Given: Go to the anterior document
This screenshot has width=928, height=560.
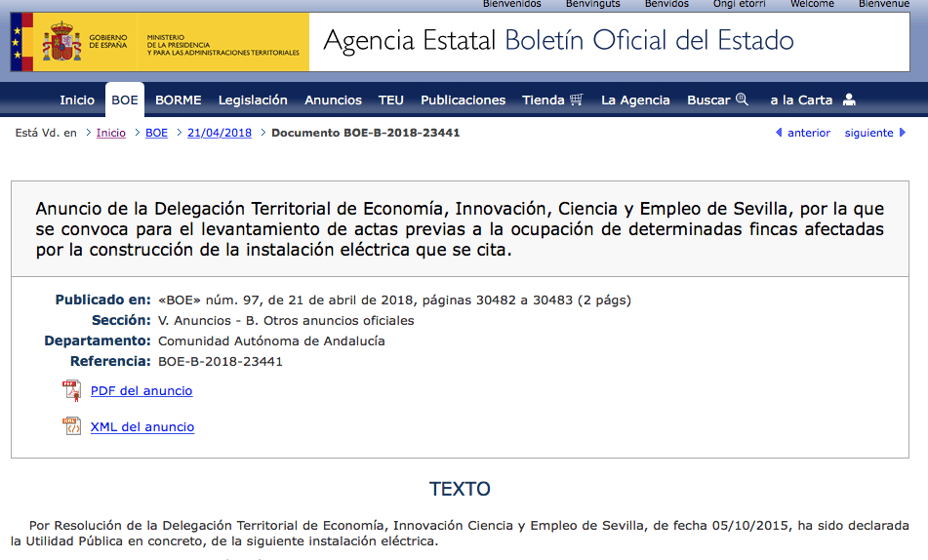Looking at the screenshot, I should point(808,133).
